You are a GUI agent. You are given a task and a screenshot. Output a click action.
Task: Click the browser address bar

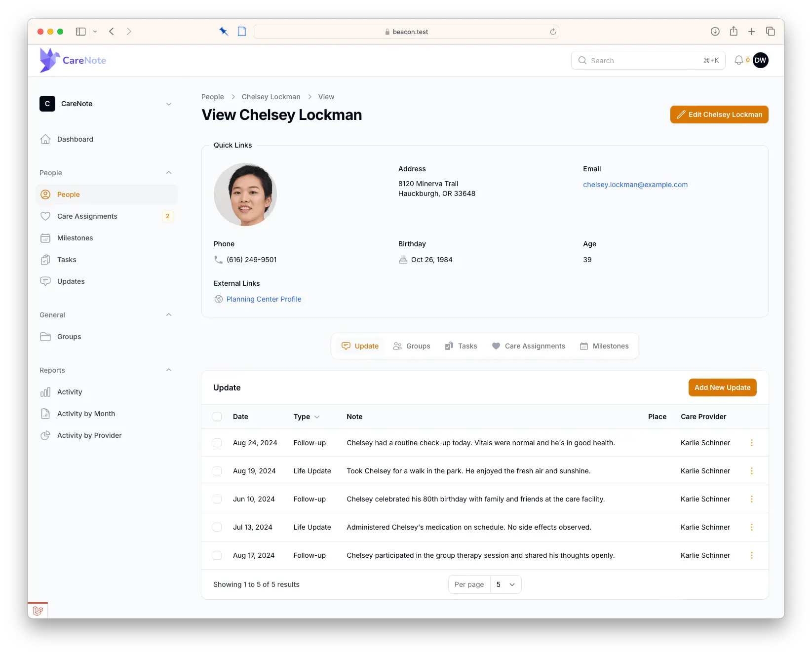pos(406,32)
